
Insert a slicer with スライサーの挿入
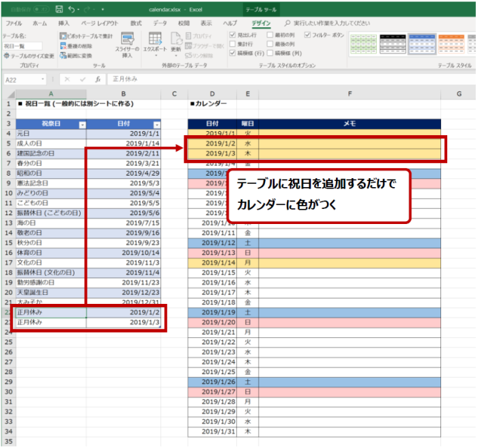pyautogui.click(x=128, y=45)
